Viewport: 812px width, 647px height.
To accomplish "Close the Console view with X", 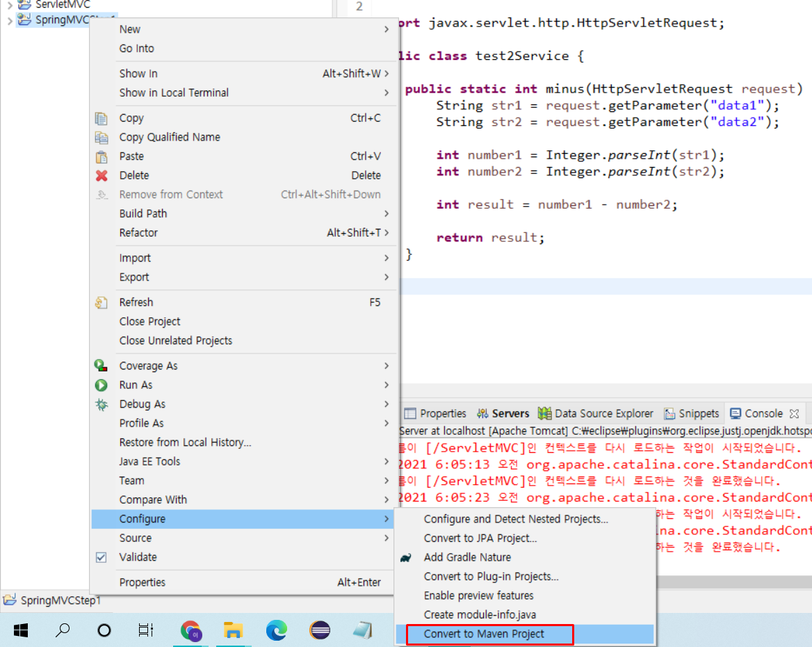I will [795, 413].
